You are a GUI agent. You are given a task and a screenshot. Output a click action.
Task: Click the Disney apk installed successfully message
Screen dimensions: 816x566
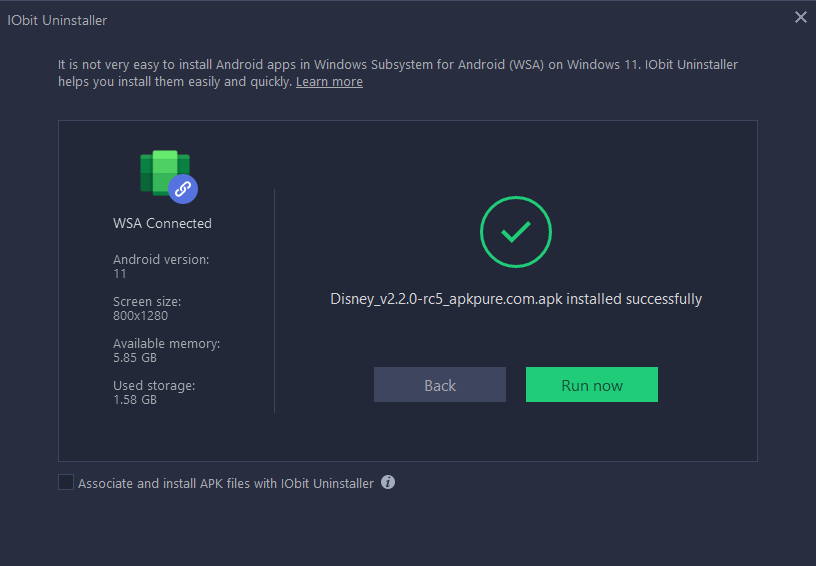(516, 299)
